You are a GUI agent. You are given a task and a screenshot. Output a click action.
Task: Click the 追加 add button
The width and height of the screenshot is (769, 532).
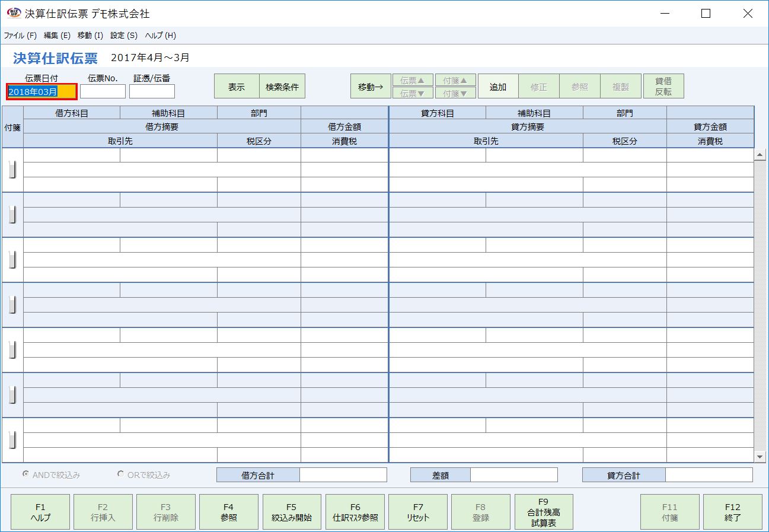coord(498,85)
